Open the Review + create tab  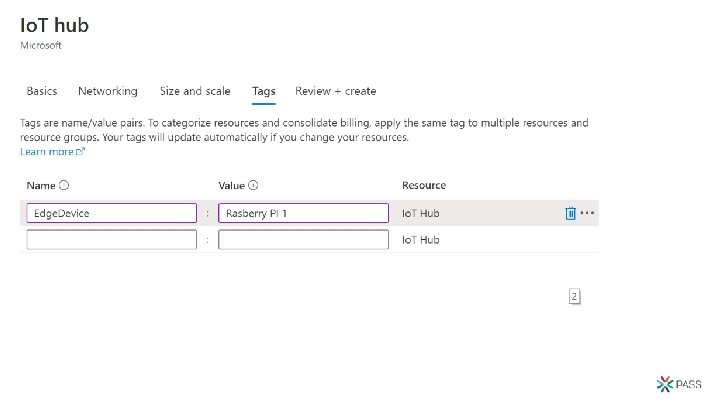pyautogui.click(x=335, y=91)
